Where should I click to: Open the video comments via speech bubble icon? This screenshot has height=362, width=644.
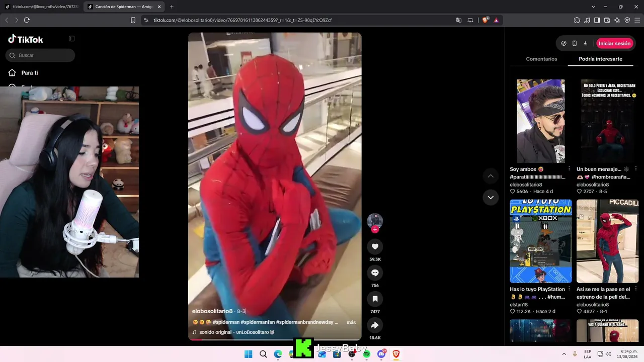(375, 273)
